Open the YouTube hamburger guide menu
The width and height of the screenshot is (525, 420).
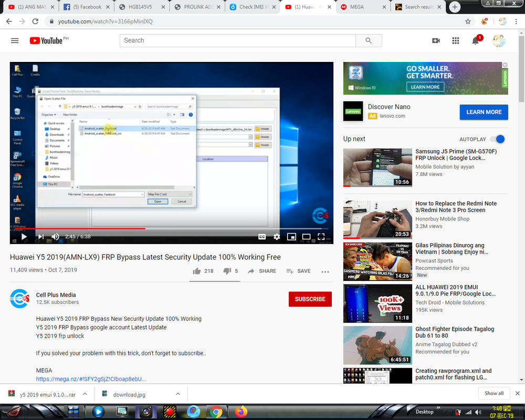click(15, 40)
